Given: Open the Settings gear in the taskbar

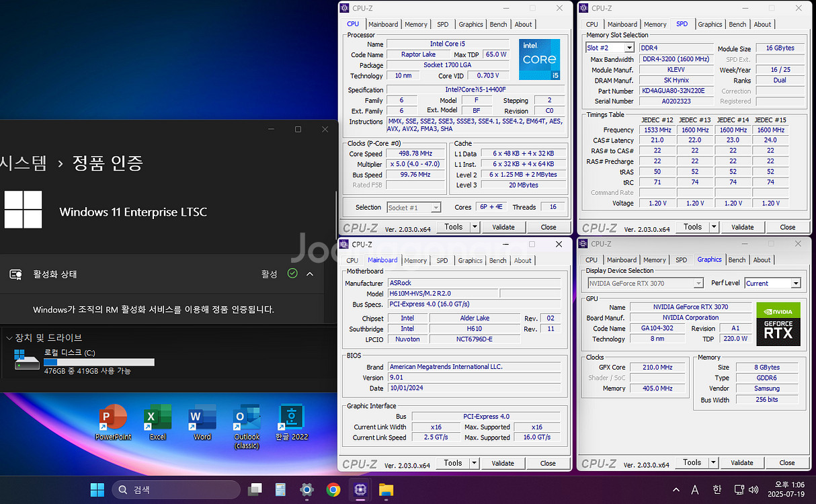Looking at the screenshot, I should (x=307, y=489).
